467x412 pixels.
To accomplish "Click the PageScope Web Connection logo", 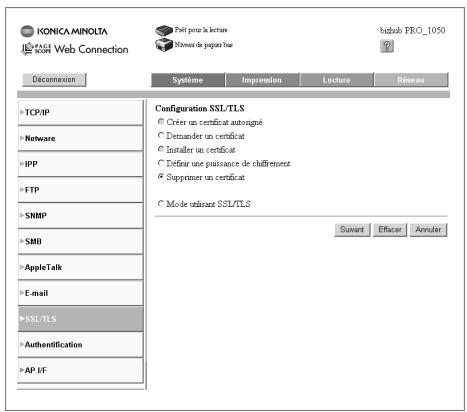I will [x=75, y=49].
